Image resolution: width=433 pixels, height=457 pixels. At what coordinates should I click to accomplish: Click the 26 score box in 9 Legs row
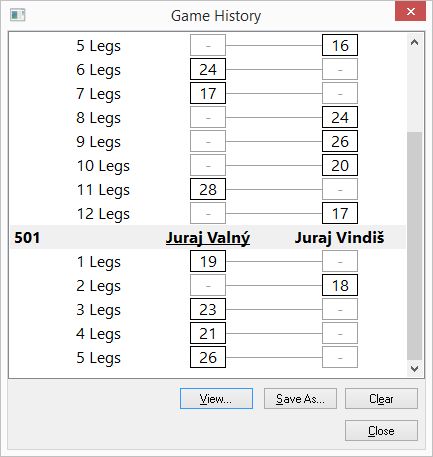coord(340,141)
